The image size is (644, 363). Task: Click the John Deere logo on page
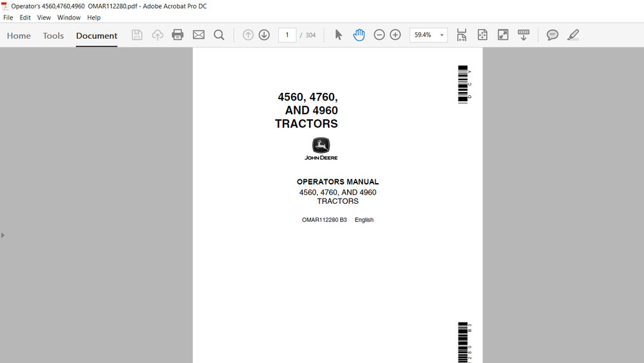tap(321, 149)
